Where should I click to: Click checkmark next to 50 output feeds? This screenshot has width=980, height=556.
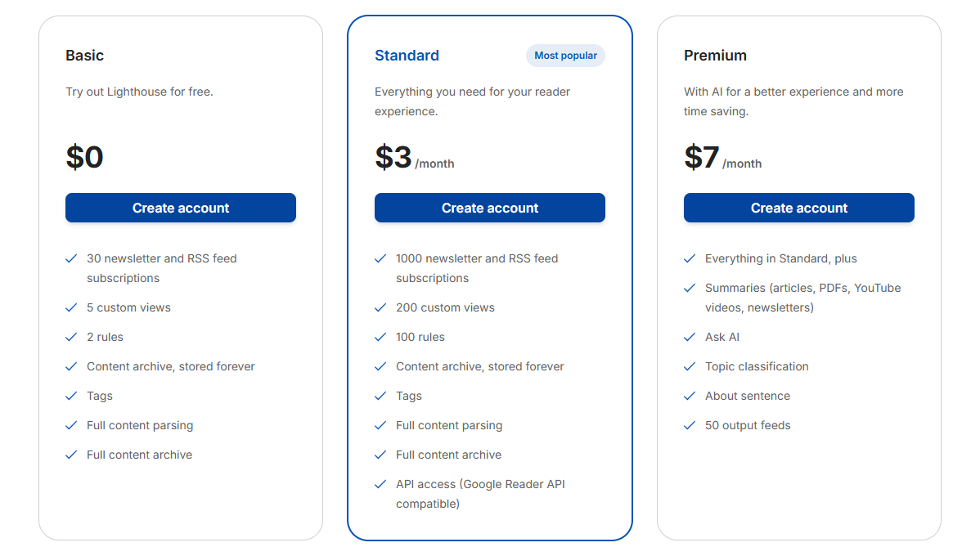(x=690, y=425)
